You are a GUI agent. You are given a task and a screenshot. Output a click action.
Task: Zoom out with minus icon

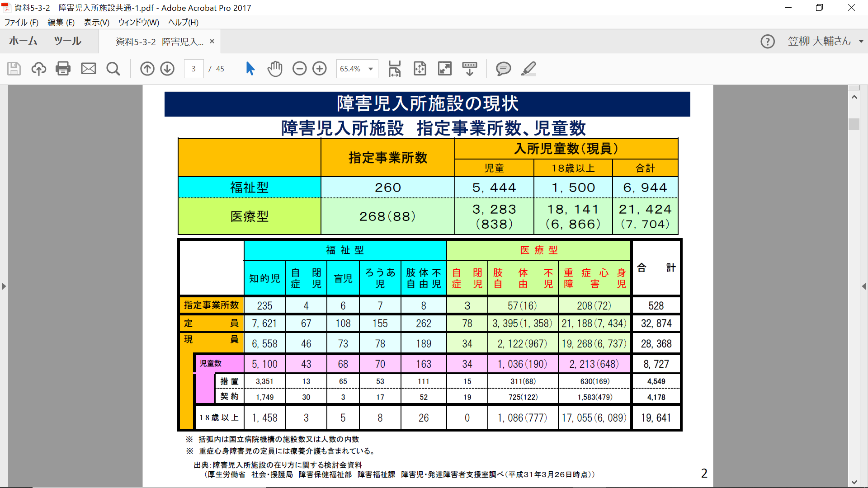point(300,69)
